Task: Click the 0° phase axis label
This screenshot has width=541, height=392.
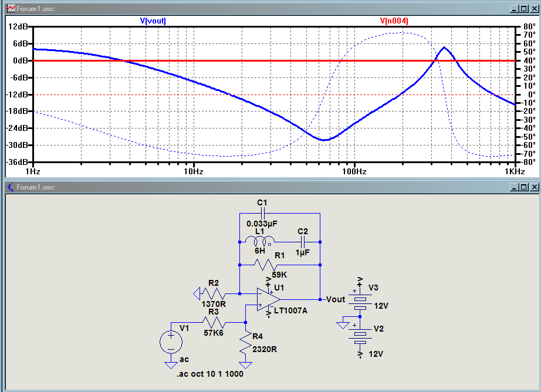Action: (x=532, y=94)
